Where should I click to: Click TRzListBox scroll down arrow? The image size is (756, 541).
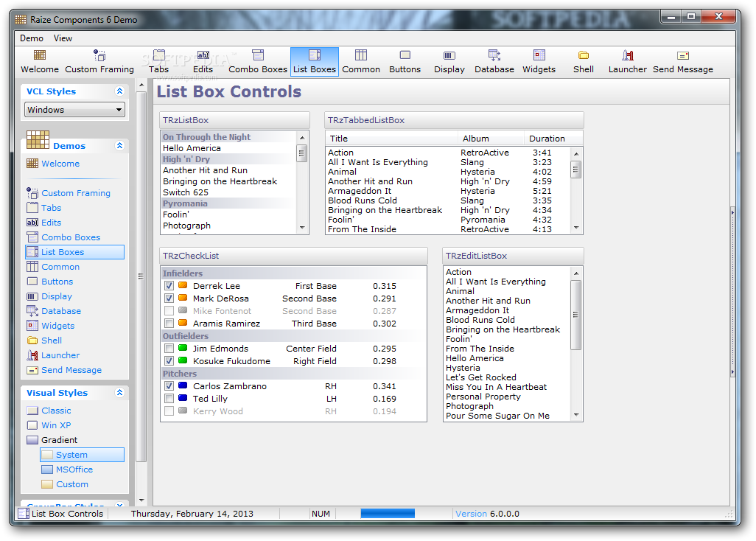[302, 227]
